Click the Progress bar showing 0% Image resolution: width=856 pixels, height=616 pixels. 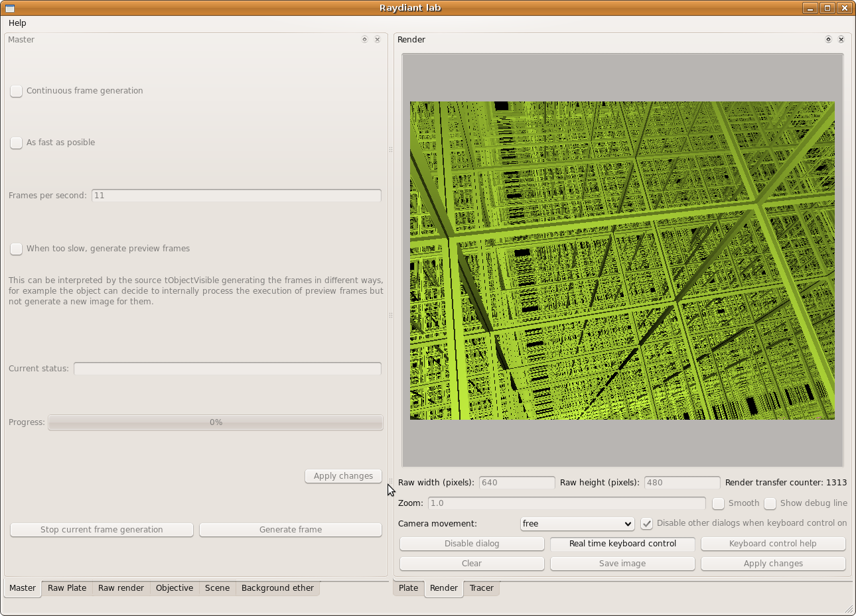[216, 422]
